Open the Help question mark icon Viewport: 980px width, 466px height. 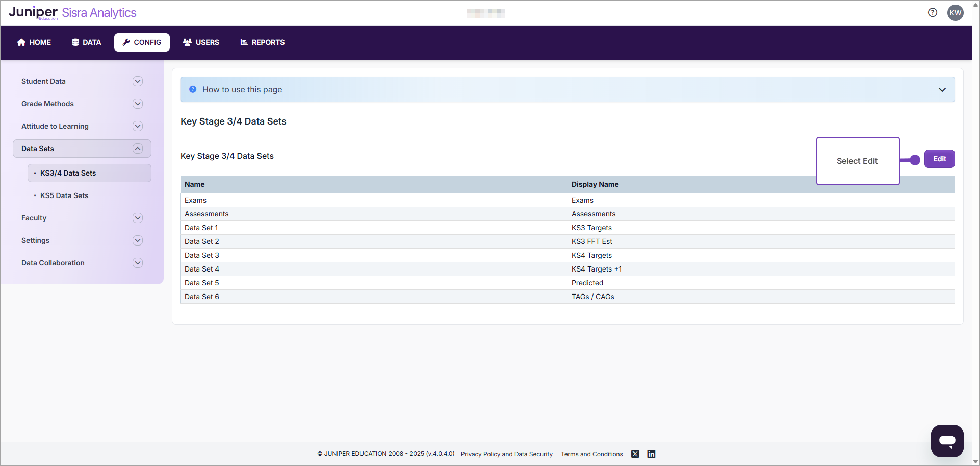pos(933,12)
